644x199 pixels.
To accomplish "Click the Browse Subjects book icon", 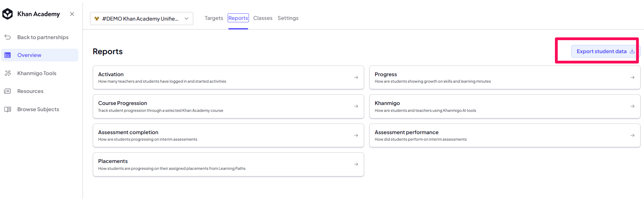I will coord(8,109).
